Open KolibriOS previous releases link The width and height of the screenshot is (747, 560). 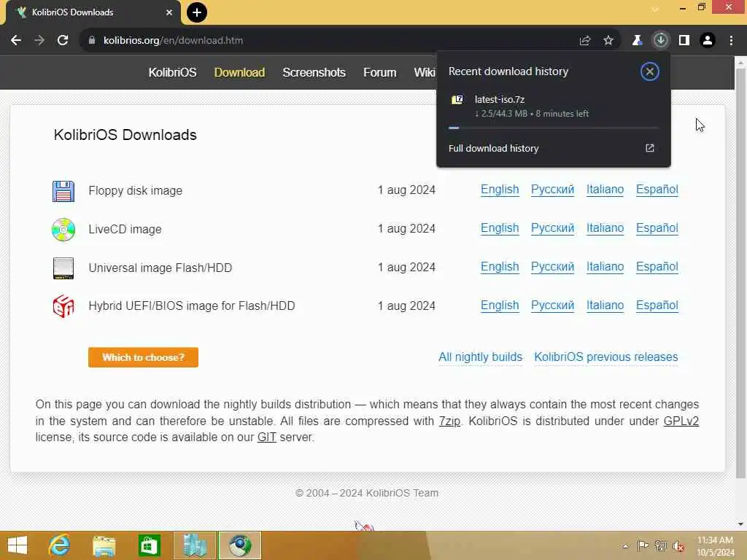pyautogui.click(x=606, y=357)
